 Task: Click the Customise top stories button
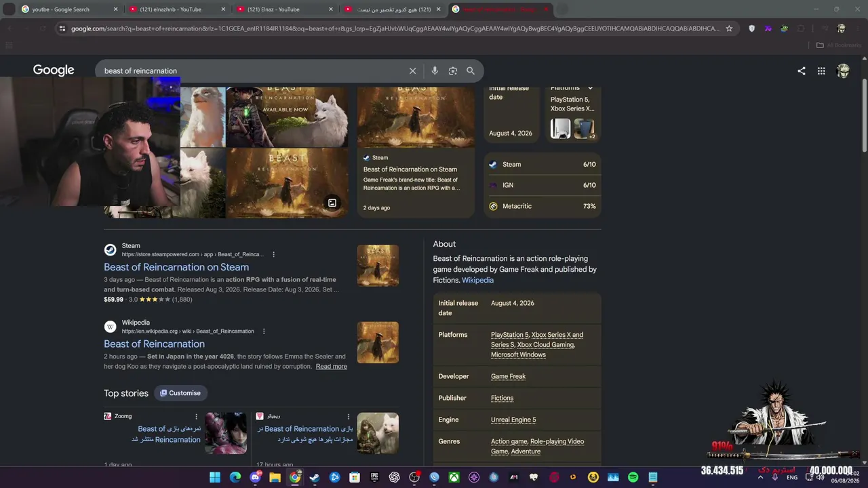[180, 393]
